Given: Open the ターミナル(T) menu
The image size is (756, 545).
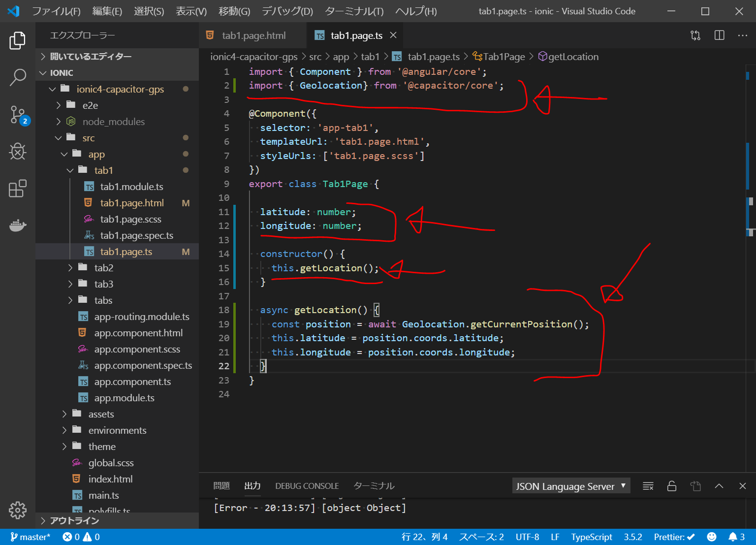Looking at the screenshot, I should pyautogui.click(x=354, y=11).
